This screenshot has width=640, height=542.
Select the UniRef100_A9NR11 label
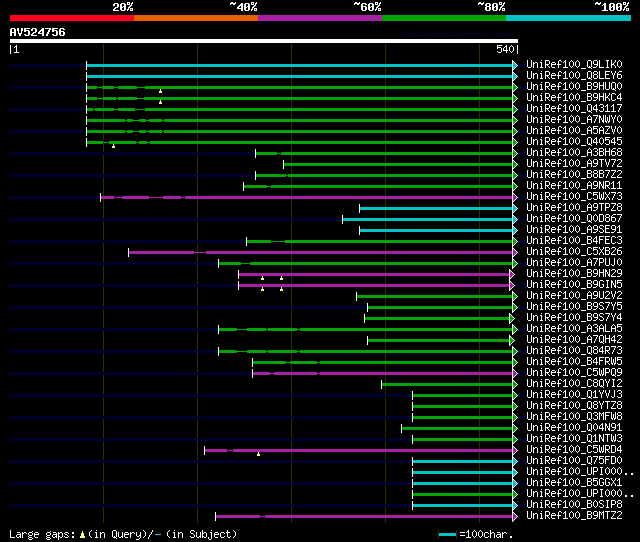pos(574,186)
